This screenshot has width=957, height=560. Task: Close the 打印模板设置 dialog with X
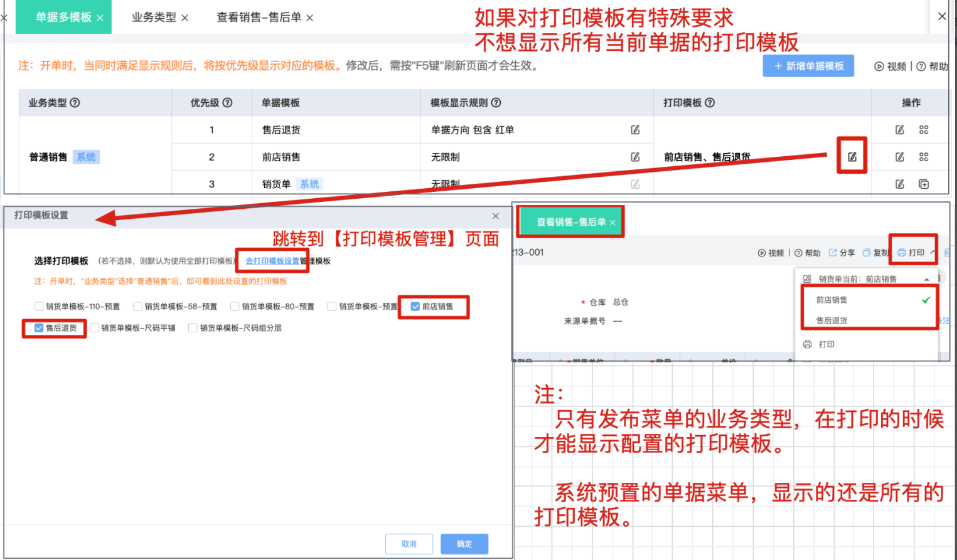(x=495, y=216)
